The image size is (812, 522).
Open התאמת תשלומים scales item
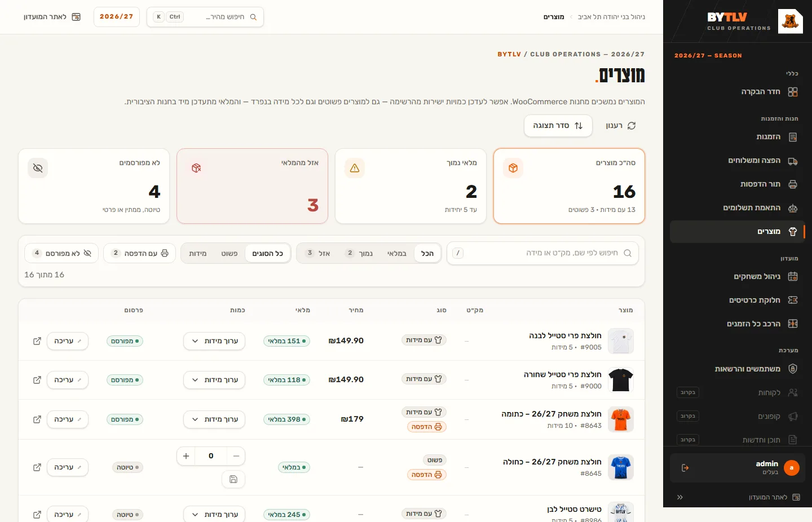736,208
